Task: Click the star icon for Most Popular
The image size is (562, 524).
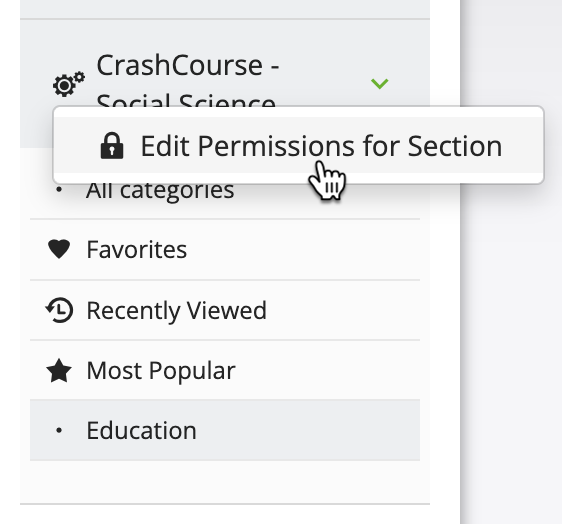Action: tap(59, 371)
